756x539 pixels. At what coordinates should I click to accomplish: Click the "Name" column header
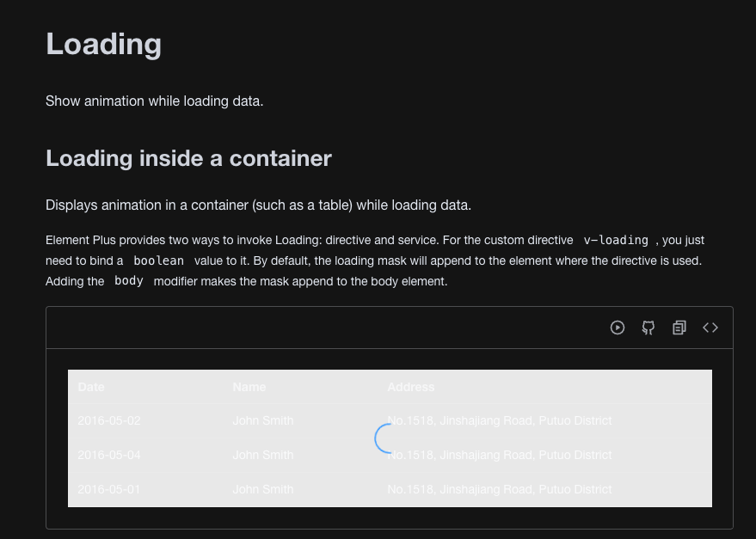[x=249, y=387]
